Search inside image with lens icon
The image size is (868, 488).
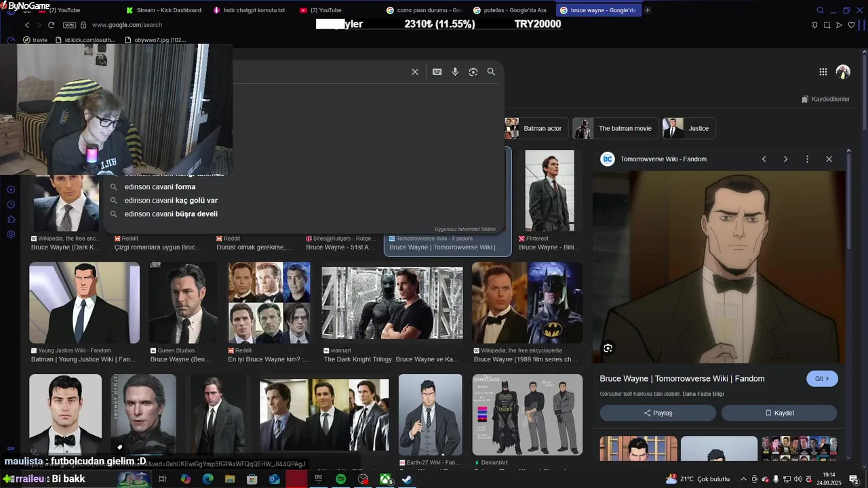point(608,348)
